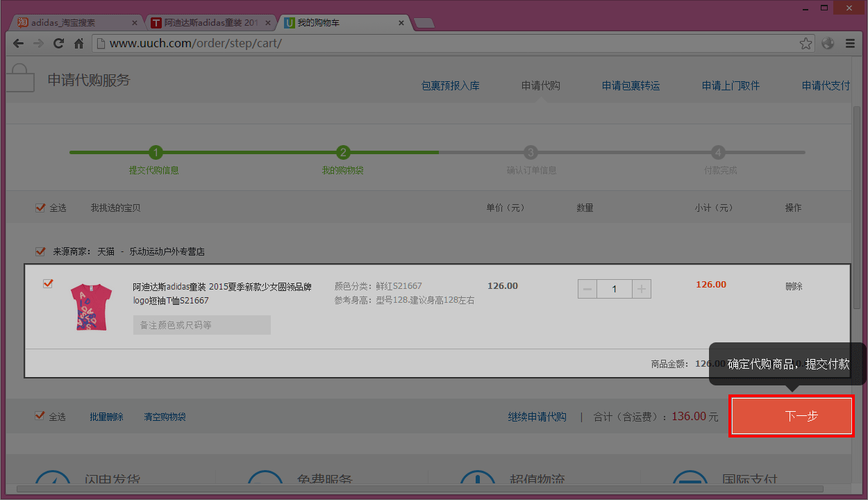
Task: Click the 参考身高 size description text
Action: point(405,300)
